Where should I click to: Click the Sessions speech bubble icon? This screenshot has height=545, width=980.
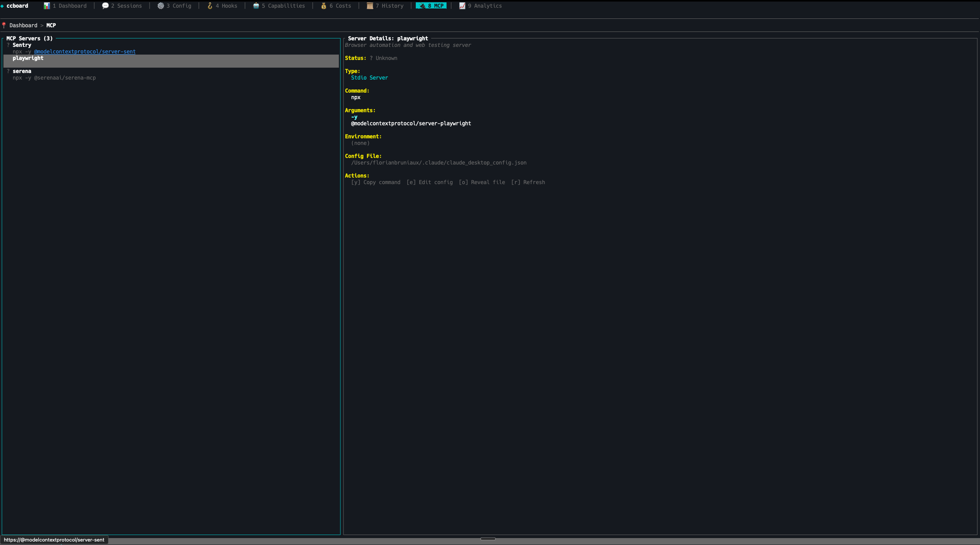(x=105, y=6)
